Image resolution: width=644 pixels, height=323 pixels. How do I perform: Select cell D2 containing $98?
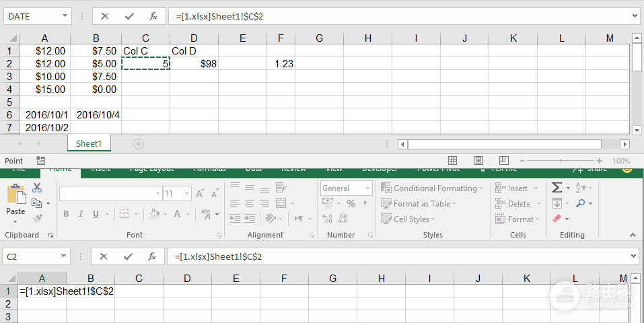tap(194, 64)
